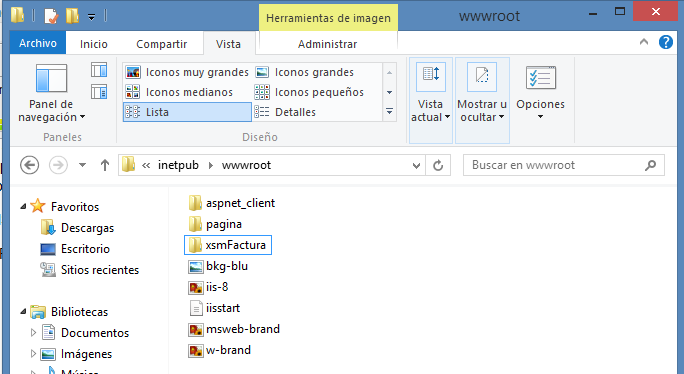
Task: Open Sitios recientes in navigation pane
Action: coord(99,270)
